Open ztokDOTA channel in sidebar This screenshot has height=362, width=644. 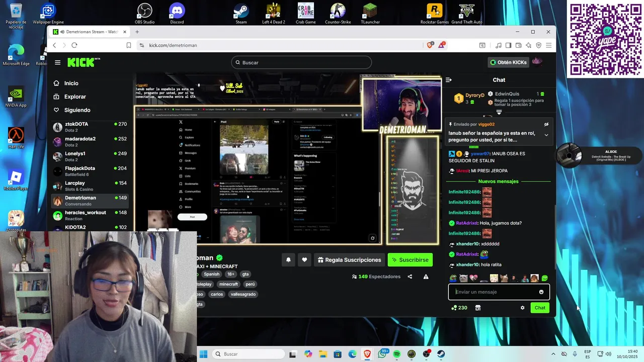pyautogui.click(x=90, y=127)
